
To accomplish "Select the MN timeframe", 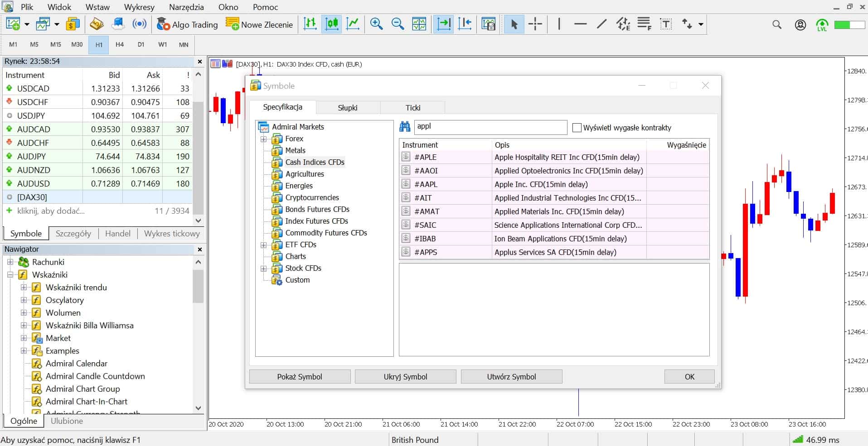I will [184, 44].
